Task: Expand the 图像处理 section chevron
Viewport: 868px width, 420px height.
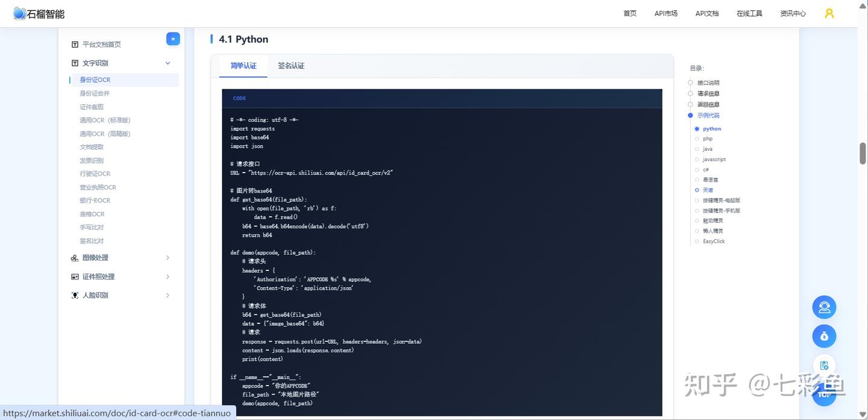Action: [168, 258]
